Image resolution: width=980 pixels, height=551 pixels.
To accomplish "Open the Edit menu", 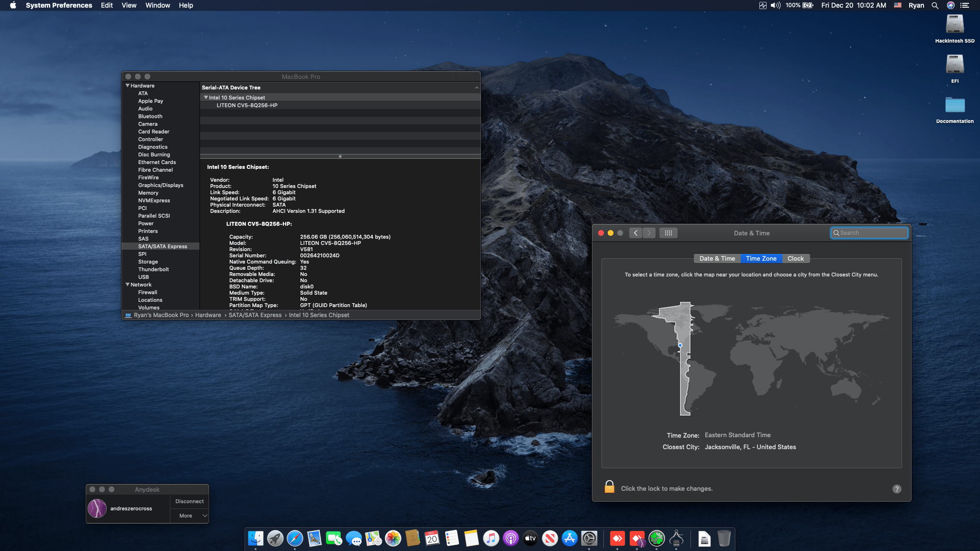I will point(107,5).
